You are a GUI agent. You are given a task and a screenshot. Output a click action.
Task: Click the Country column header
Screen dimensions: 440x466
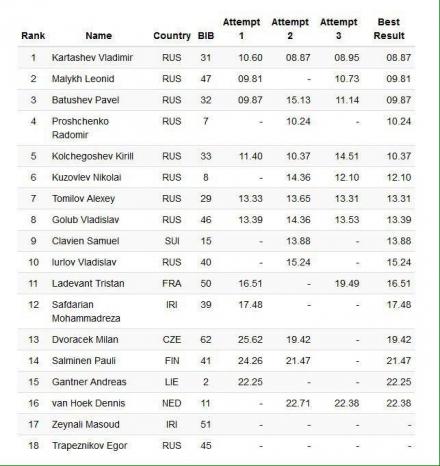click(172, 36)
